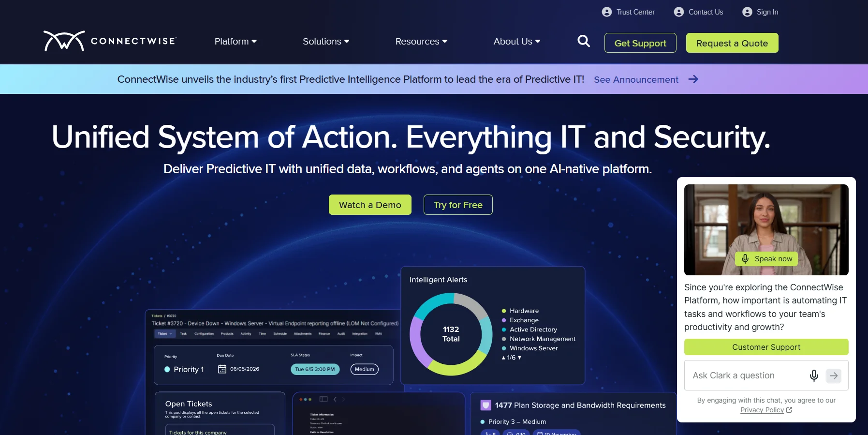Screen dimensions: 868x435
Task: Switch to the Schedule tab in ticket #3720
Action: tap(280, 334)
